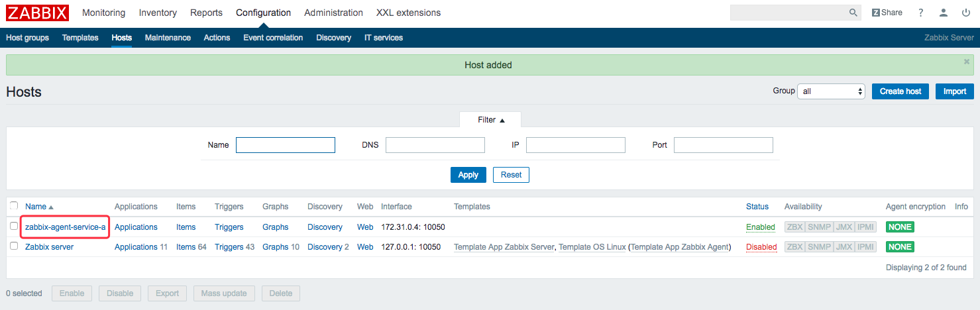Image resolution: width=980 pixels, height=310 pixels.
Task: Open Web for zabbix-agent-service-a
Action: (365, 227)
